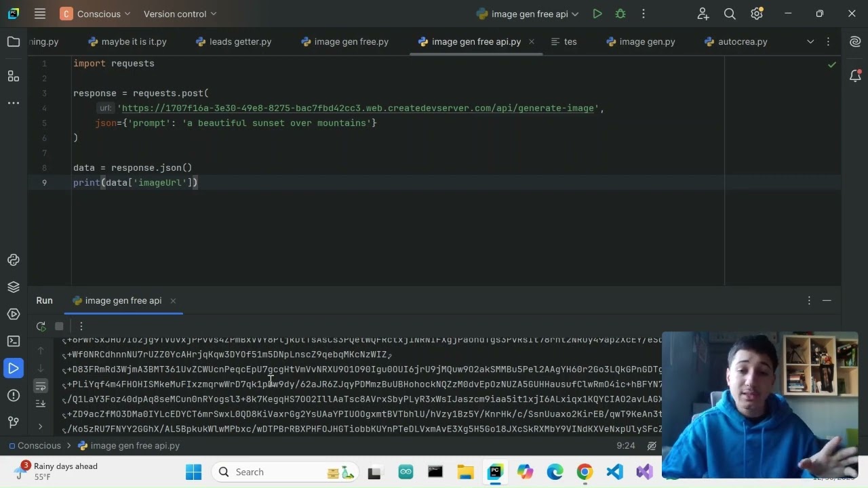Open the run configuration dropdown
The height and width of the screenshot is (488, 868).
coord(528,14)
